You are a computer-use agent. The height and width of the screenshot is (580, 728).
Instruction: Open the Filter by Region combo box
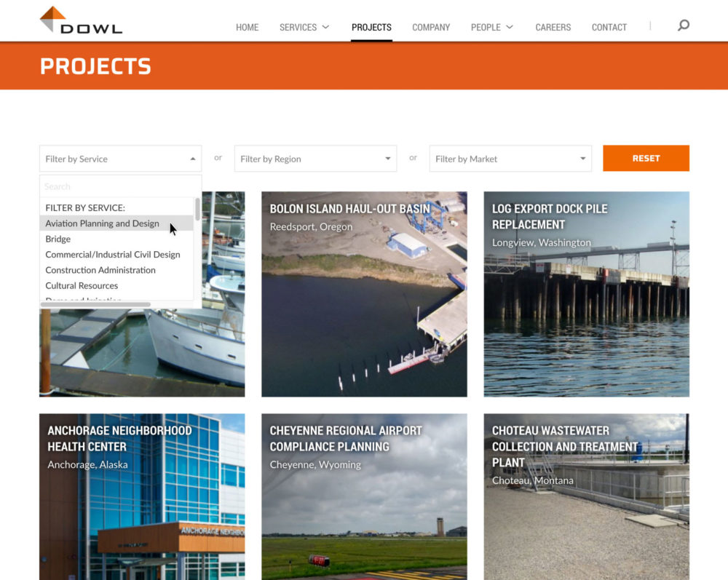click(306, 158)
